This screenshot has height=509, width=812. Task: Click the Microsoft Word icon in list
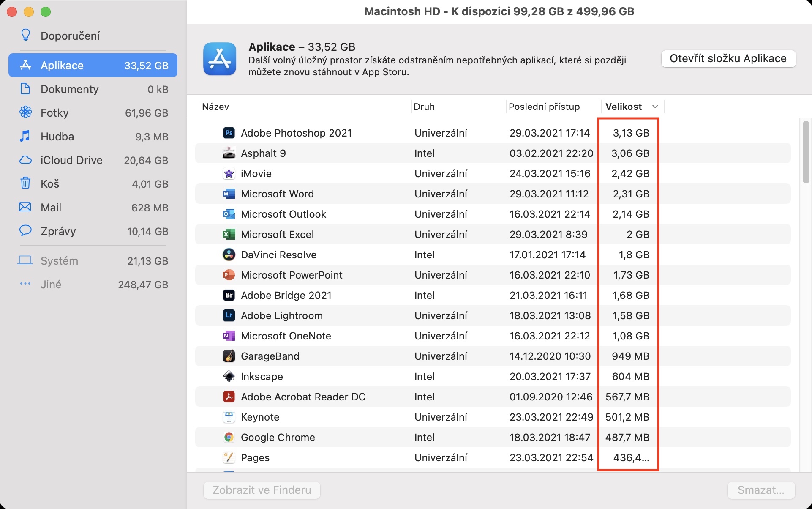pos(229,194)
